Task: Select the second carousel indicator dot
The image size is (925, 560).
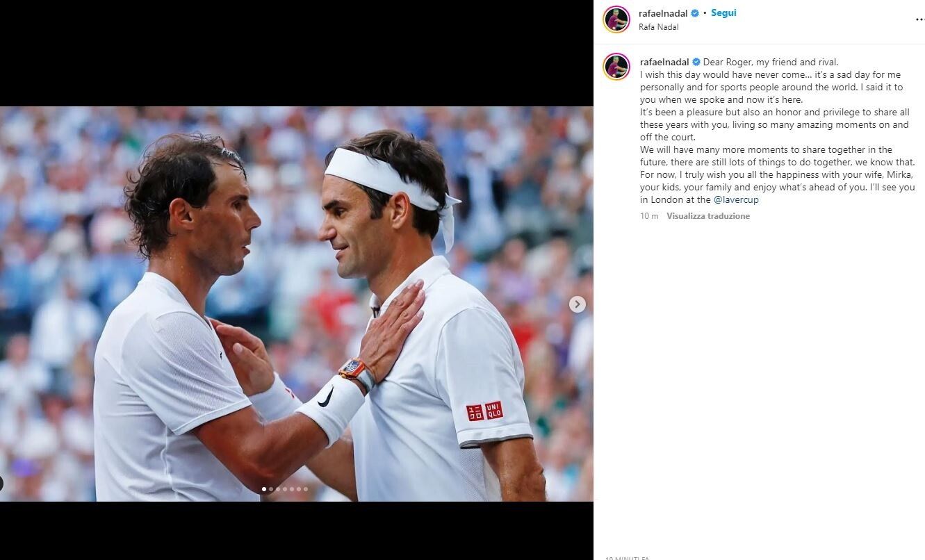Action: 271,489
